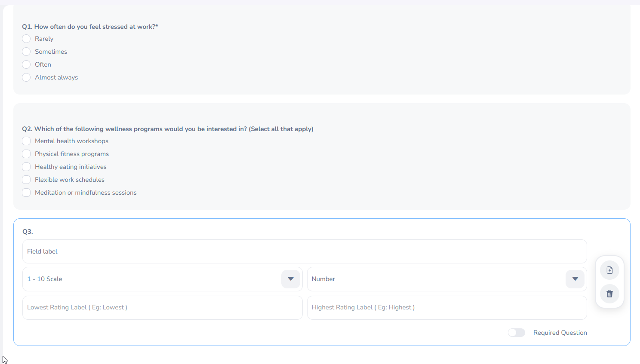Choose the Often radio option
Screen dimensions: 640x364
click(x=26, y=64)
